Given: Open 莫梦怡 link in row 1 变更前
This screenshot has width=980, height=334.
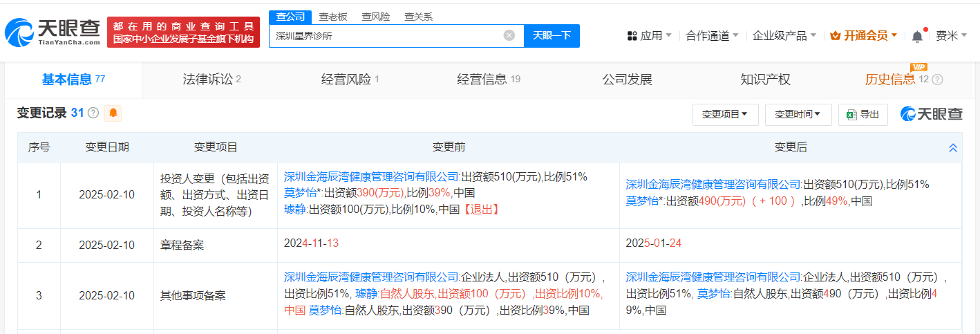Looking at the screenshot, I should 300,193.
